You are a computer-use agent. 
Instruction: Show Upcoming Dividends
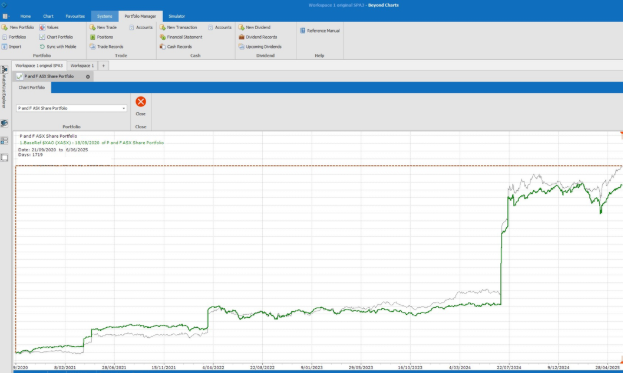pyautogui.click(x=260, y=46)
